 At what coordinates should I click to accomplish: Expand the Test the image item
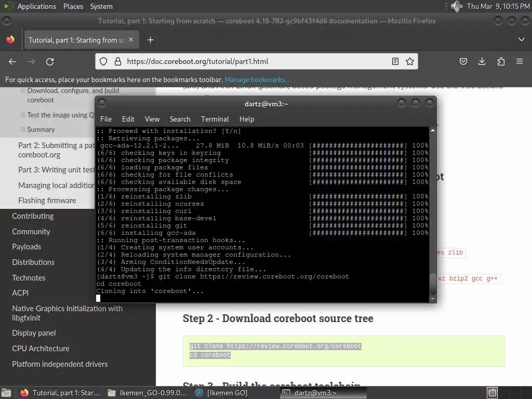[x=23, y=115]
